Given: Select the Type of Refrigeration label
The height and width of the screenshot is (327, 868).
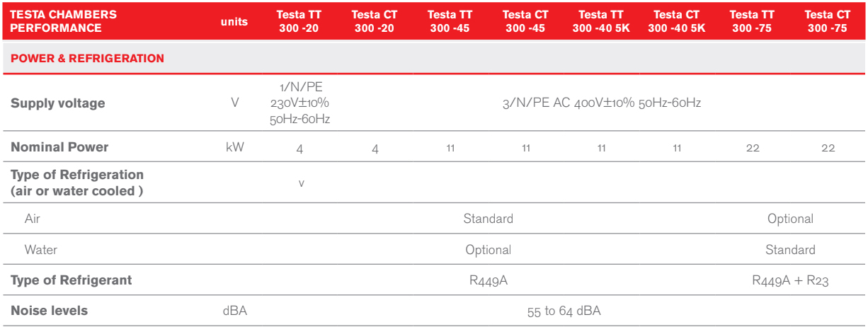Looking at the screenshot, I should tap(77, 183).
